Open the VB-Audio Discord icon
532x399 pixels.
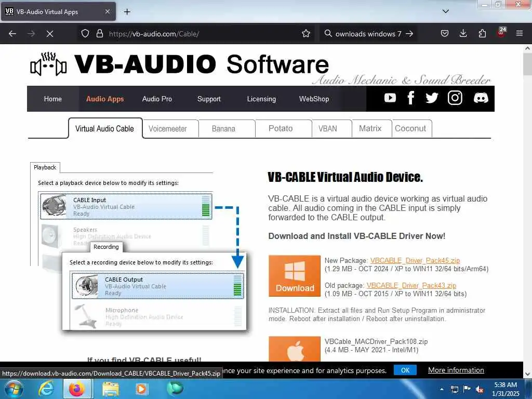pos(481,98)
